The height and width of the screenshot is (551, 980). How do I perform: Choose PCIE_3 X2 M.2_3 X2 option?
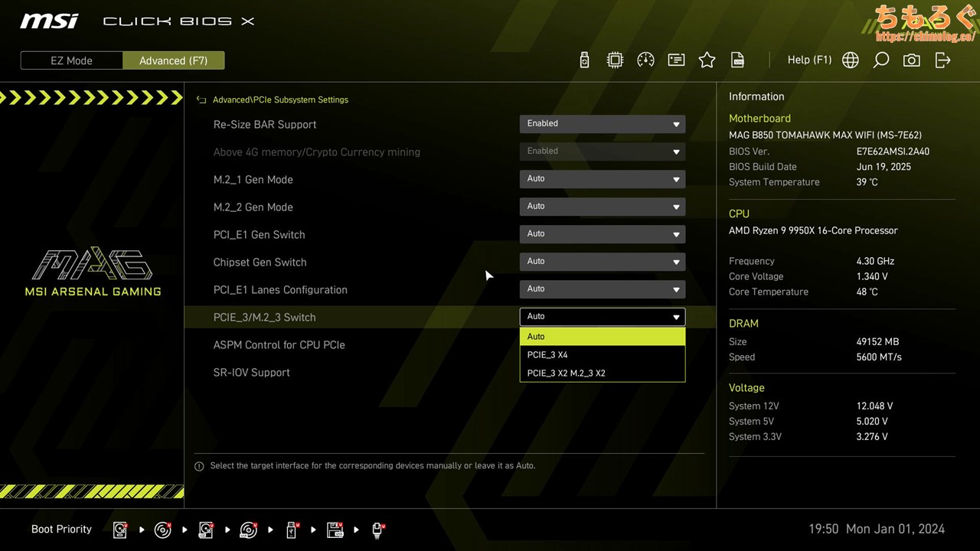coord(602,373)
